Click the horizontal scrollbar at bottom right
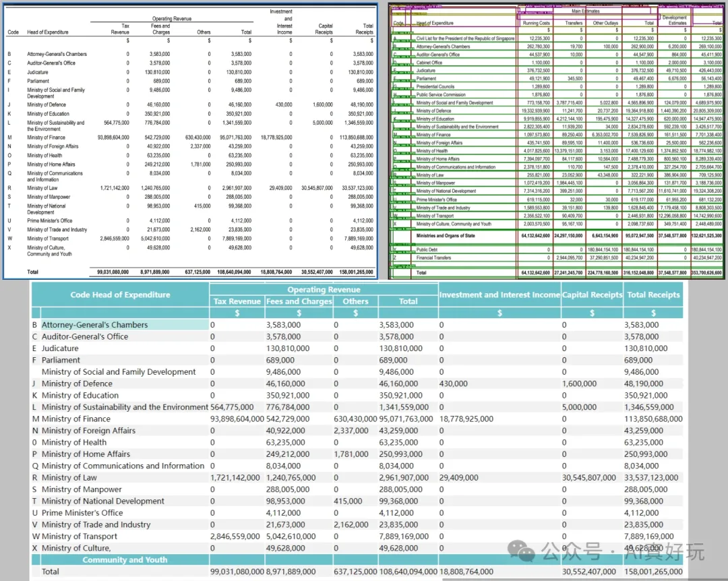This screenshot has height=581, width=728. 585,579
